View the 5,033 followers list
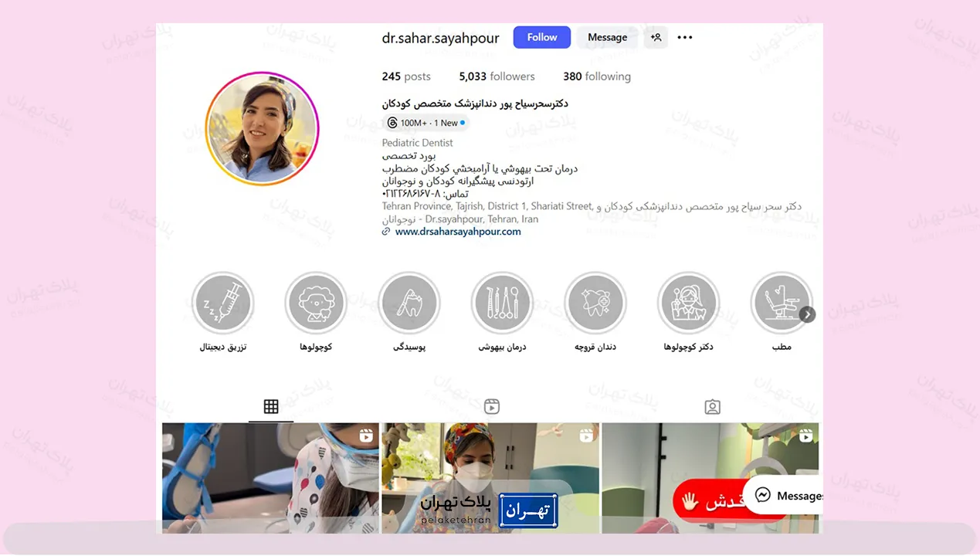Image resolution: width=980 pixels, height=556 pixels. coord(497,76)
